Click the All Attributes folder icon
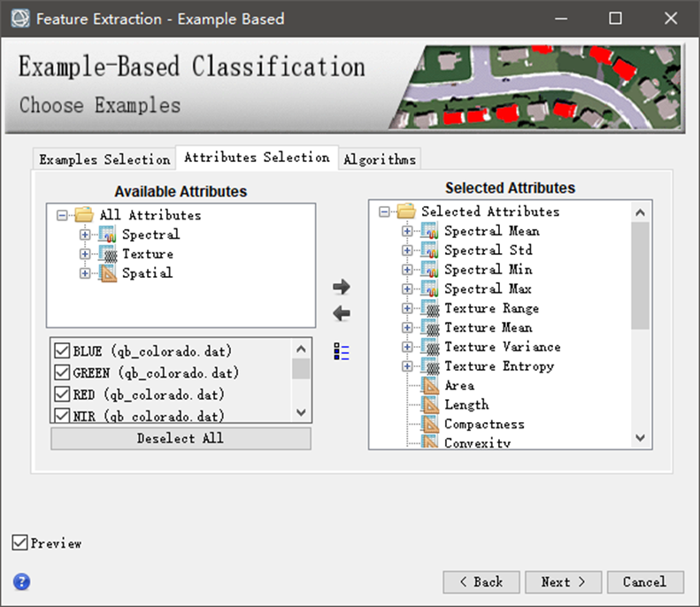The image size is (700, 607). pyautogui.click(x=84, y=215)
